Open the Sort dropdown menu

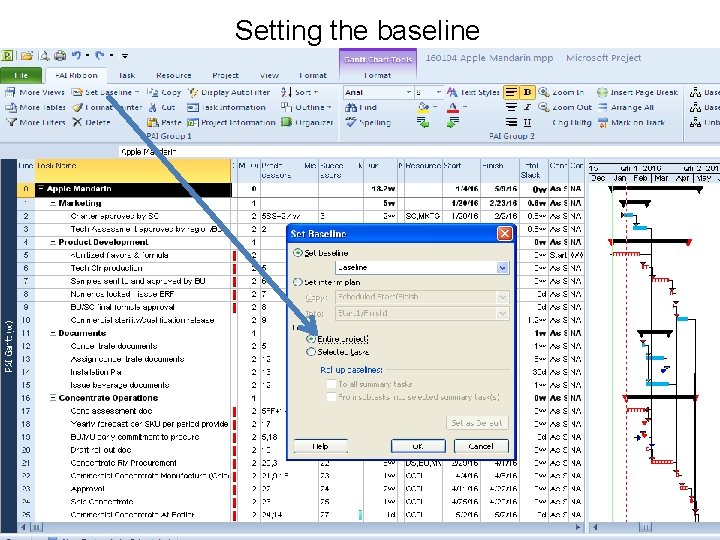click(316, 92)
